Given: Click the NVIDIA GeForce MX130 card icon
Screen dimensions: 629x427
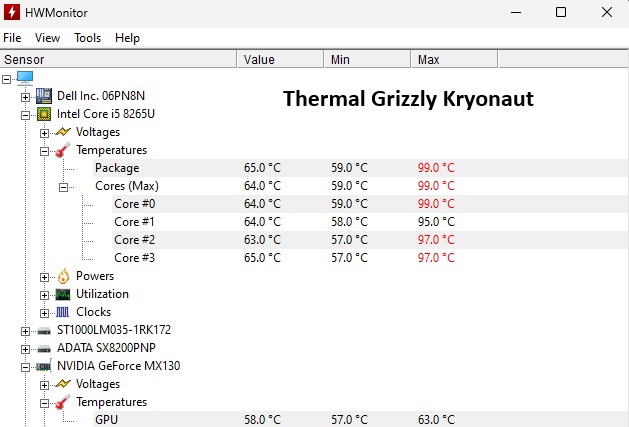Looking at the screenshot, I should pos(44,366).
